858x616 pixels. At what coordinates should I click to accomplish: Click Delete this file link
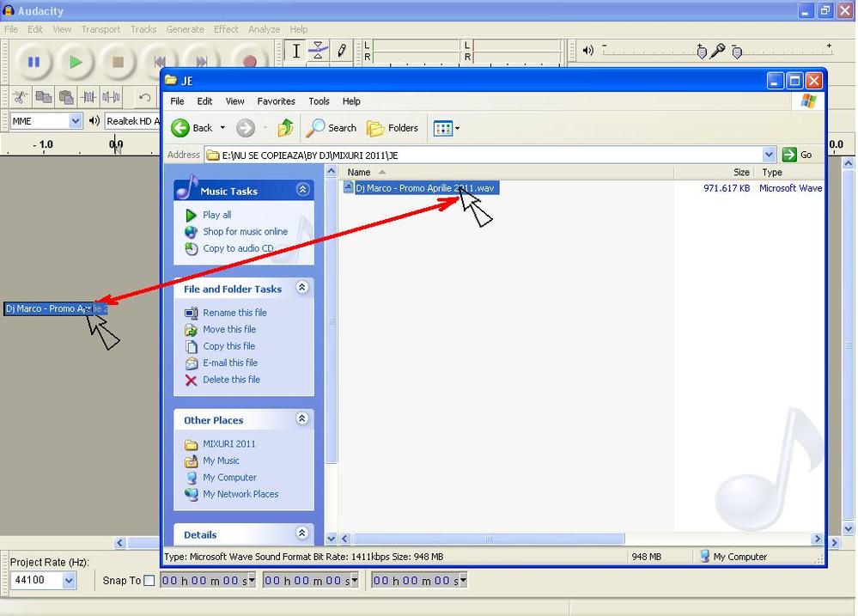click(x=232, y=380)
